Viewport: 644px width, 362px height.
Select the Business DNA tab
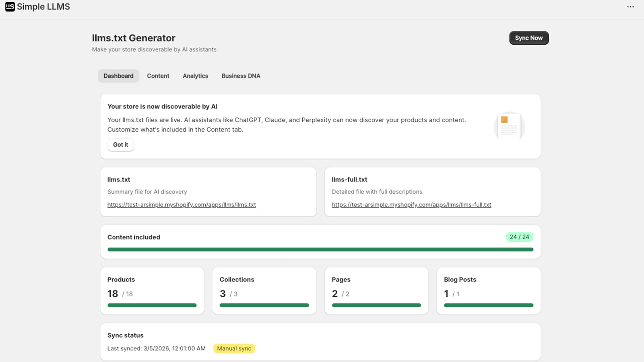click(x=241, y=76)
